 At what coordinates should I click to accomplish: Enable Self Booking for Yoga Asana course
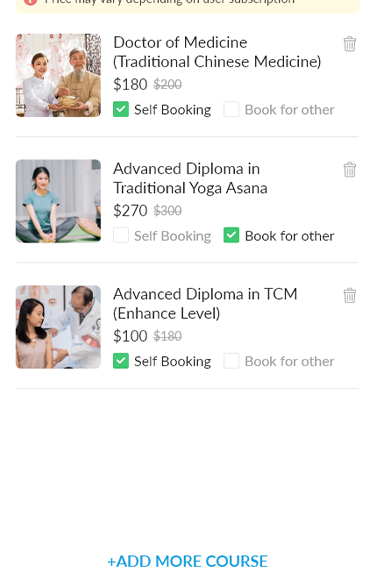tap(121, 235)
